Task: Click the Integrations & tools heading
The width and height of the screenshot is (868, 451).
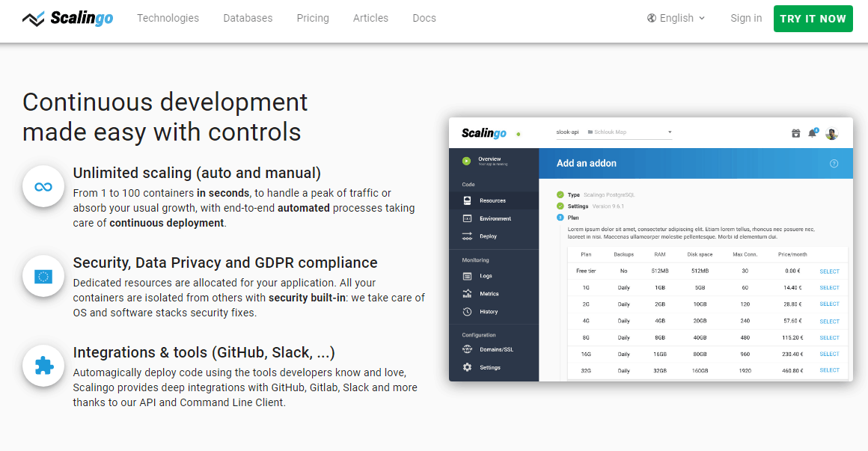Action: point(204,352)
